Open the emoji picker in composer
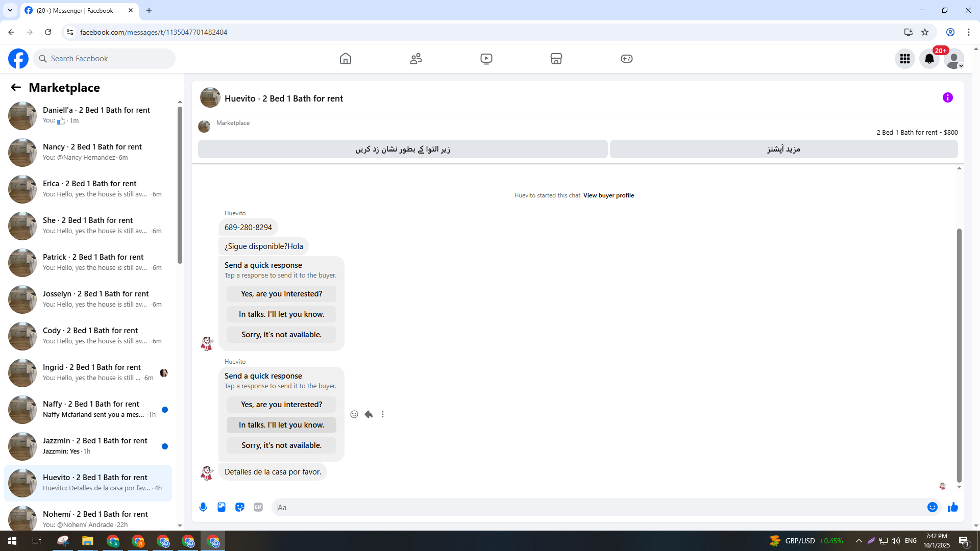Screen dimensions: 980x551 click(x=933, y=507)
